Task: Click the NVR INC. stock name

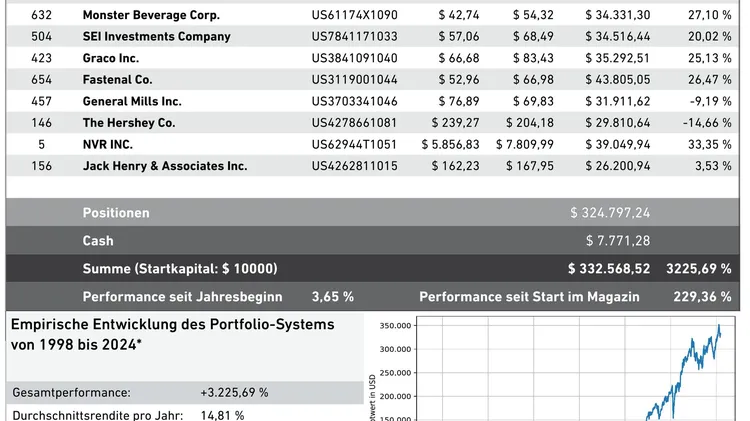Action: click(x=107, y=144)
